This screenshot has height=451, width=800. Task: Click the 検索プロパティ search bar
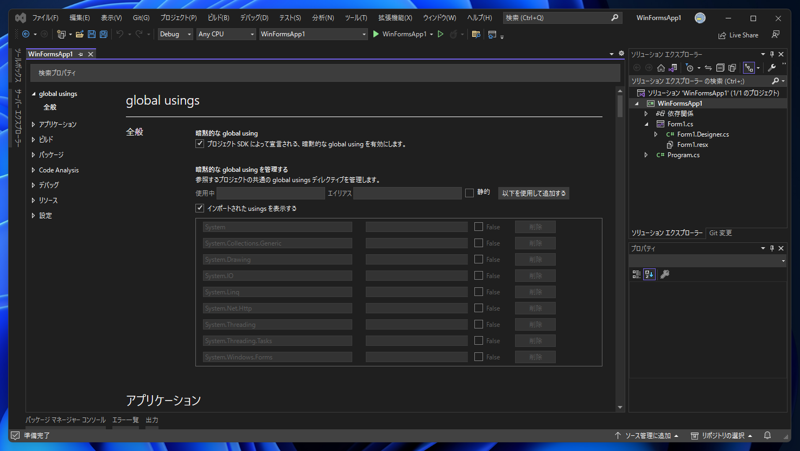point(325,73)
